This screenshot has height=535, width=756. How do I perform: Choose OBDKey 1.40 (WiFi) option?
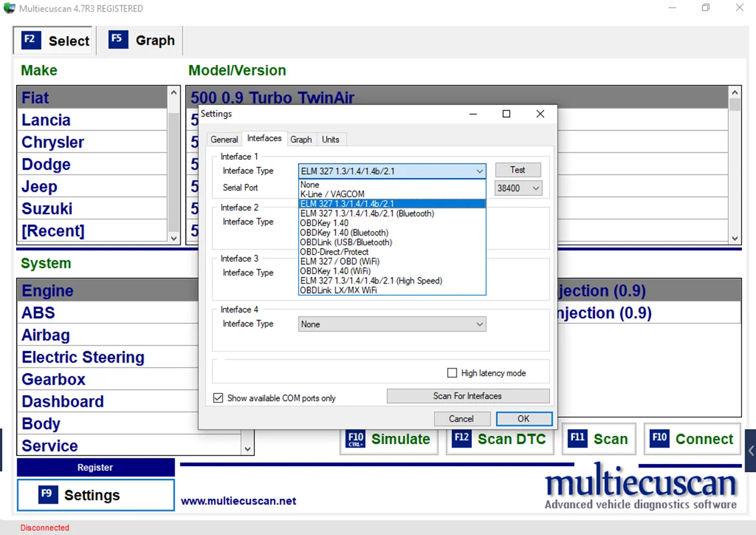point(392,271)
